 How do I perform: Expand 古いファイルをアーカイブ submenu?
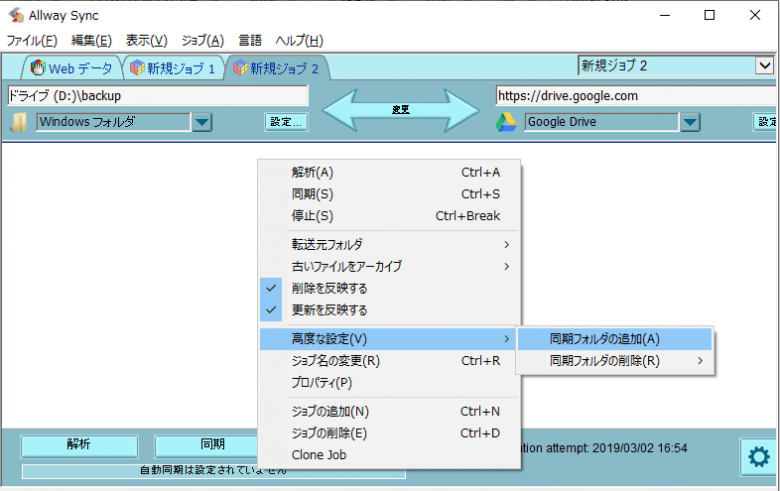coord(390,266)
